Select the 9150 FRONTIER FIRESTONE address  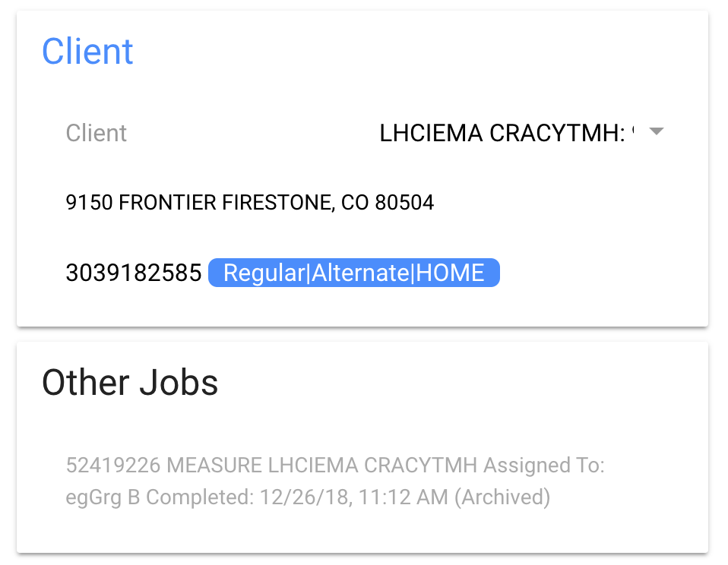tap(249, 202)
